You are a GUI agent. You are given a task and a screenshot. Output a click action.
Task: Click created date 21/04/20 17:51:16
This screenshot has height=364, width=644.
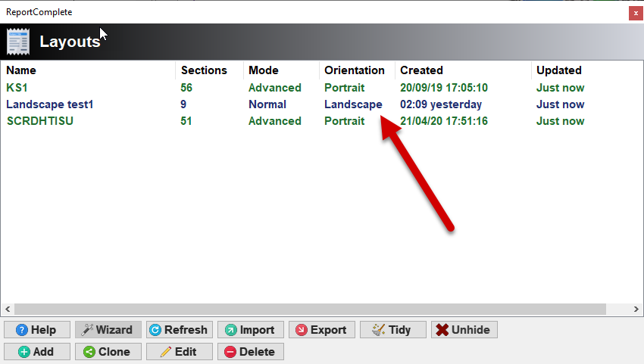click(x=444, y=121)
